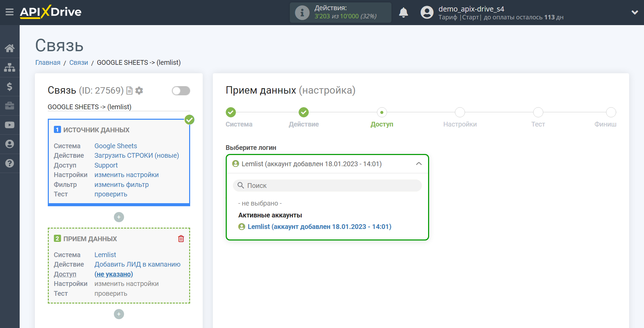
Task: Click (не указано) access link
Action: click(x=114, y=274)
